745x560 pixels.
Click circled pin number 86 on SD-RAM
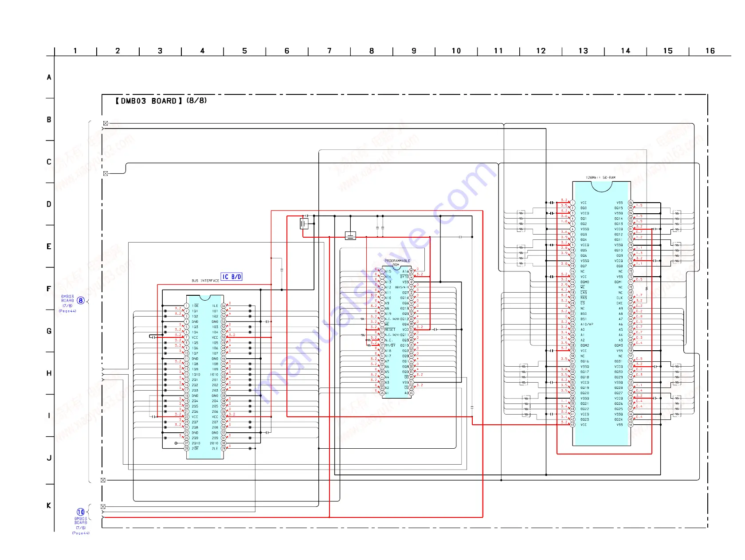pos(631,203)
